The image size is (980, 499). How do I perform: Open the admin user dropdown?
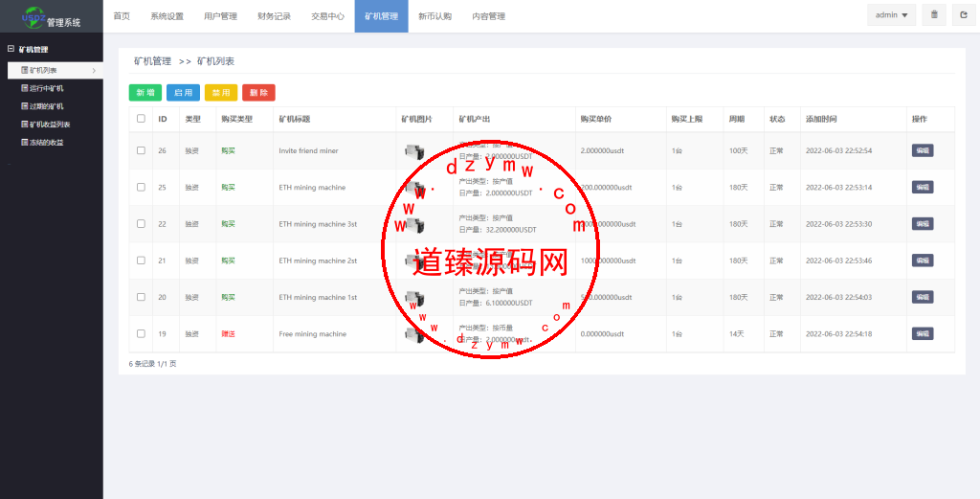[891, 15]
